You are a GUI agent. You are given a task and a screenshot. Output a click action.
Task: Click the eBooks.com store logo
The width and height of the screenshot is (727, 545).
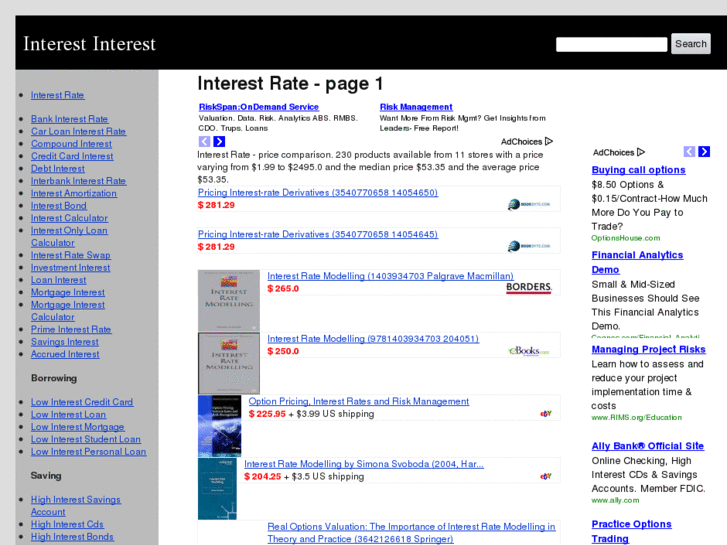click(529, 351)
